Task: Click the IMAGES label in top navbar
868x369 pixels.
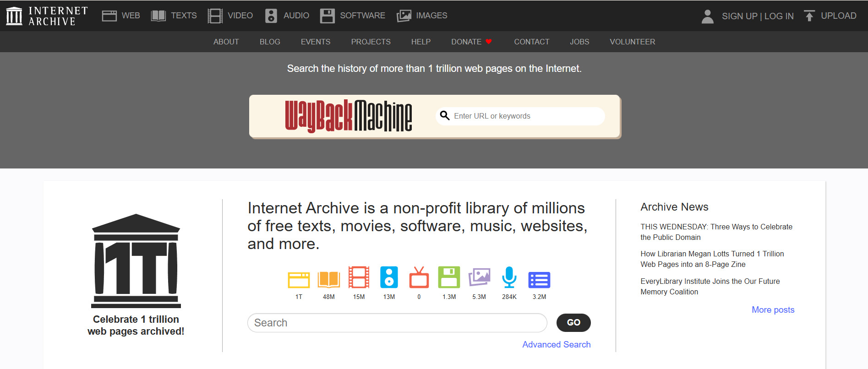Action: click(431, 16)
